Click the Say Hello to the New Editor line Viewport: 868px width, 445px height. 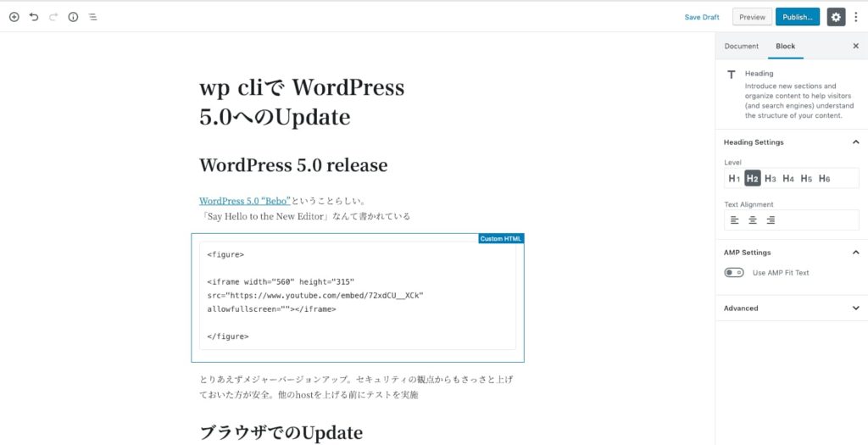[x=304, y=216]
